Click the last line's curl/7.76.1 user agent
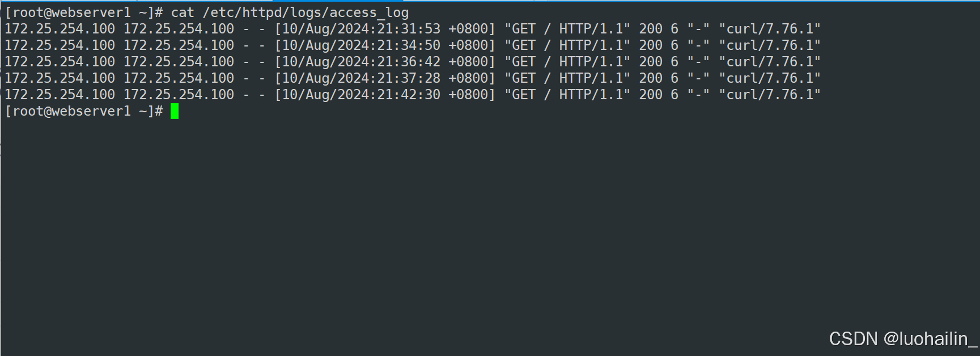The height and width of the screenshot is (356, 980). point(770,95)
